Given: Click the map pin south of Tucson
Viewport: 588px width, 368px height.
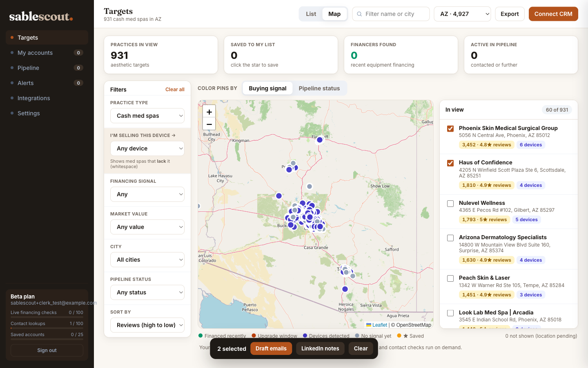Looking at the screenshot, I should pyautogui.click(x=345, y=289).
